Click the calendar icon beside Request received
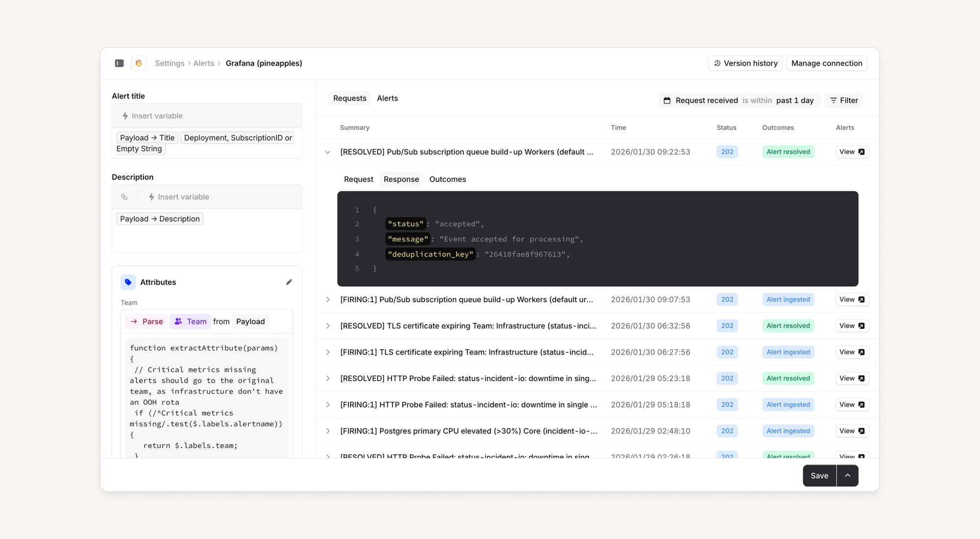The height and width of the screenshot is (539, 980). pos(667,101)
